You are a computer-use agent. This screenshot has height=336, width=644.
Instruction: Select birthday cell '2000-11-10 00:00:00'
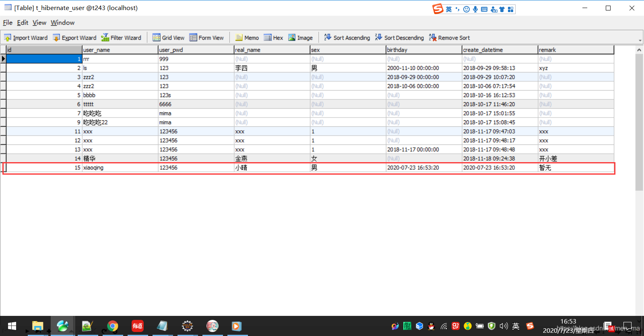click(x=424, y=68)
